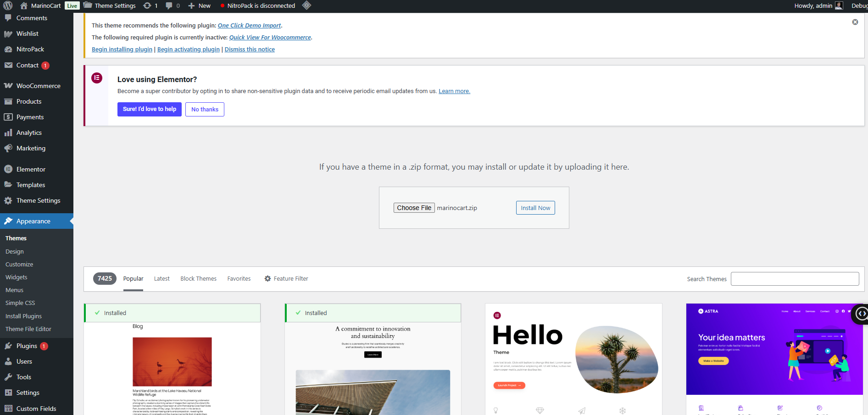Open the Favorites themes tab
Viewport: 868px width, 415px height.
pyautogui.click(x=239, y=278)
